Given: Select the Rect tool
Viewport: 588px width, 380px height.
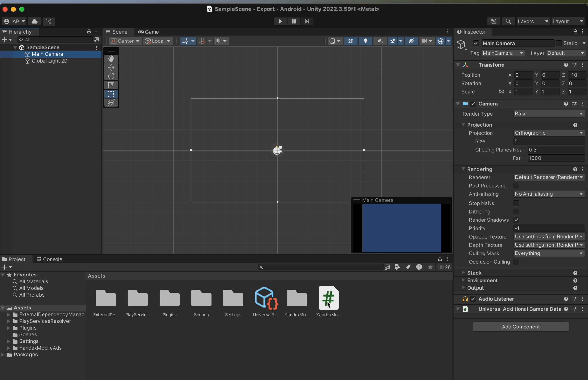Looking at the screenshot, I should pyautogui.click(x=111, y=94).
